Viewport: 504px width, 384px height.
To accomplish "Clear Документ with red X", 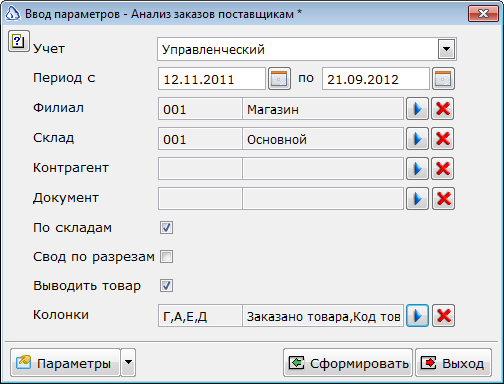I will point(443,199).
